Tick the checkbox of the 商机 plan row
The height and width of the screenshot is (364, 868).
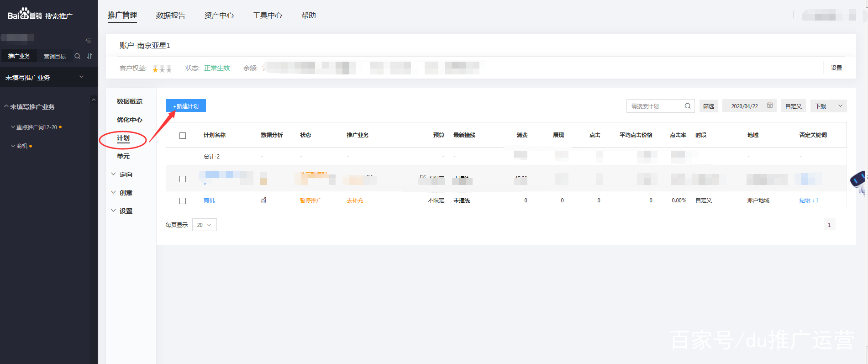pos(183,201)
